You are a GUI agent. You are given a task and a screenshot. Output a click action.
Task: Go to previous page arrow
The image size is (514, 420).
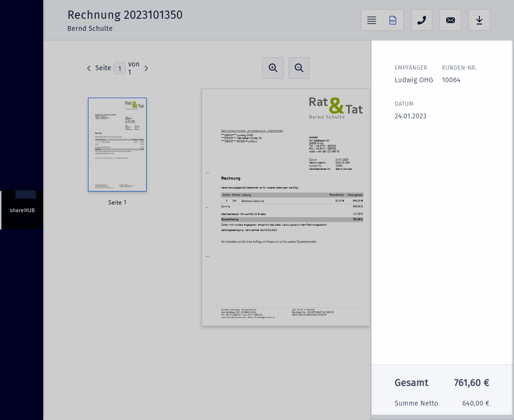[x=88, y=68]
